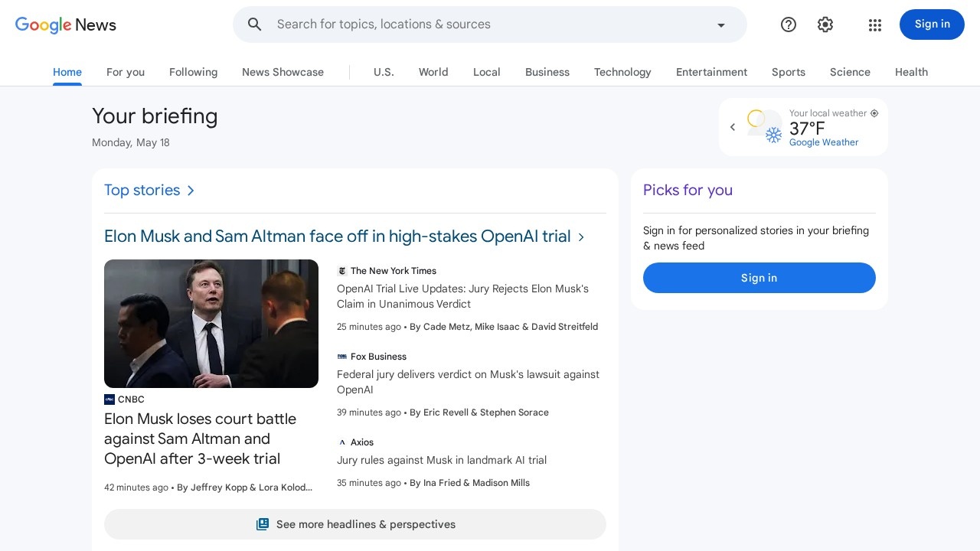Open the Fox Business federal jury verdict article
Screen dimensions: 980x551
click(469, 382)
